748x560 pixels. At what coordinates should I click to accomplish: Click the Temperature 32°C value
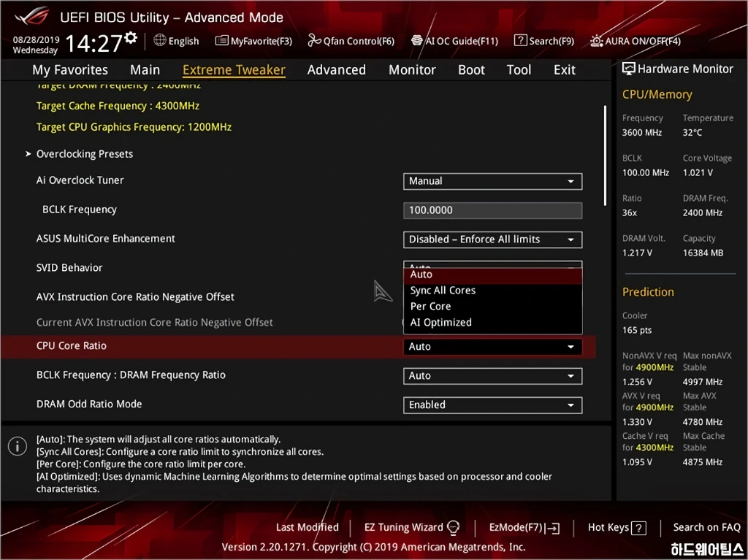coord(692,133)
